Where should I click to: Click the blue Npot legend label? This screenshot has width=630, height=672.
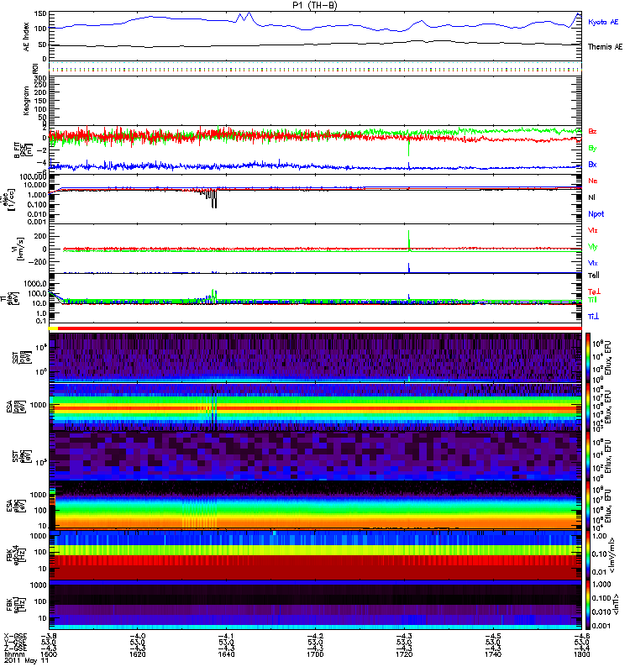(x=596, y=214)
